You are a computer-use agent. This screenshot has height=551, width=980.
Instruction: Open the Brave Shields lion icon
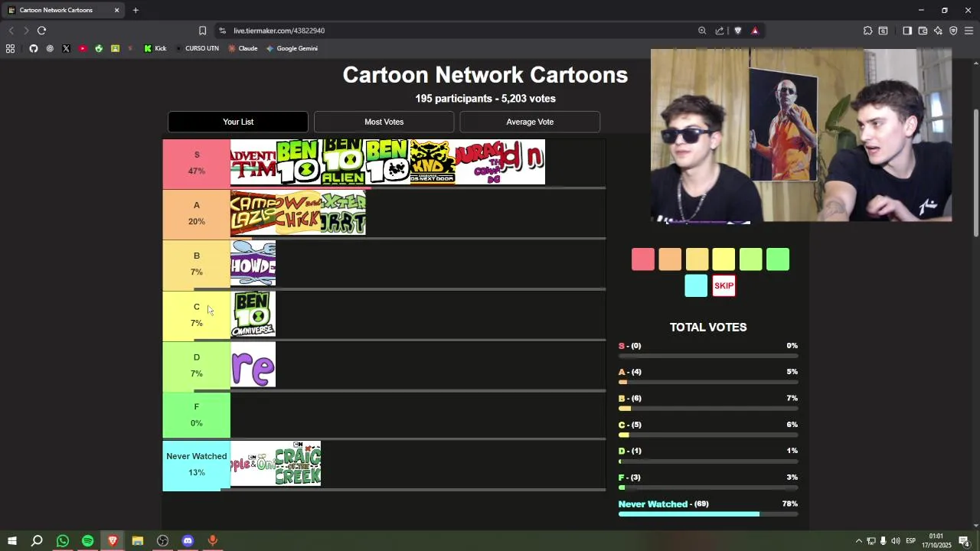coord(738,31)
